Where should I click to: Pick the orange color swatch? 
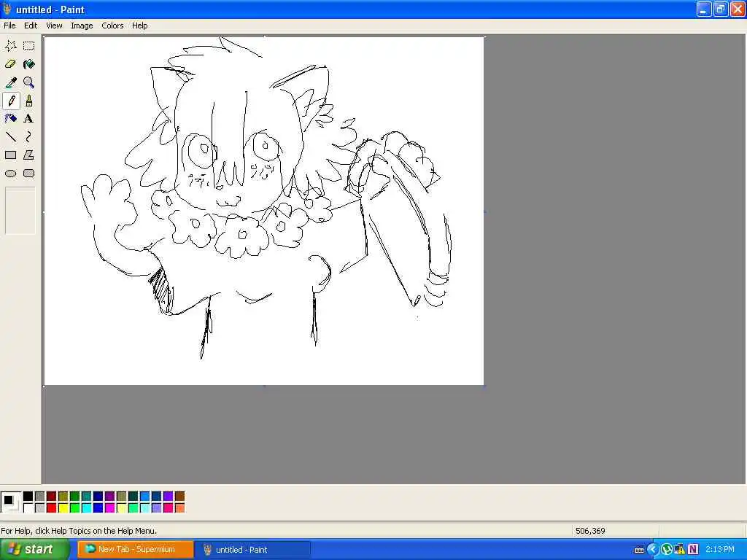[x=179, y=508]
